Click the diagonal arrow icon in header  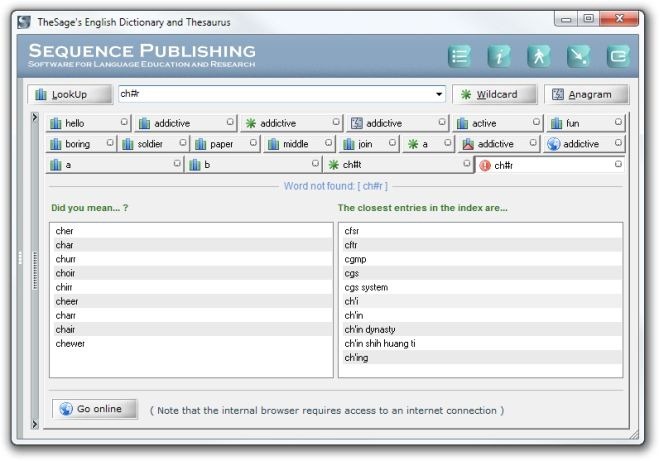click(x=578, y=56)
